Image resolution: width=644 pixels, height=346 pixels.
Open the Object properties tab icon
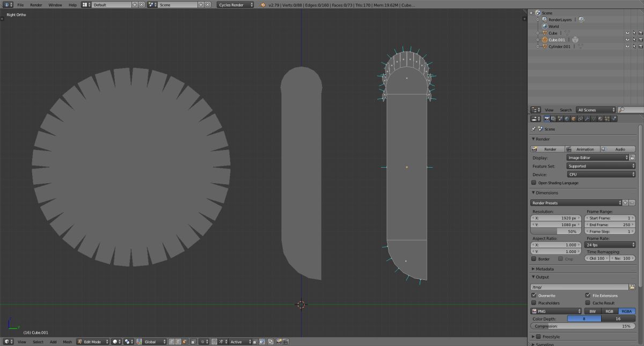tap(574, 119)
